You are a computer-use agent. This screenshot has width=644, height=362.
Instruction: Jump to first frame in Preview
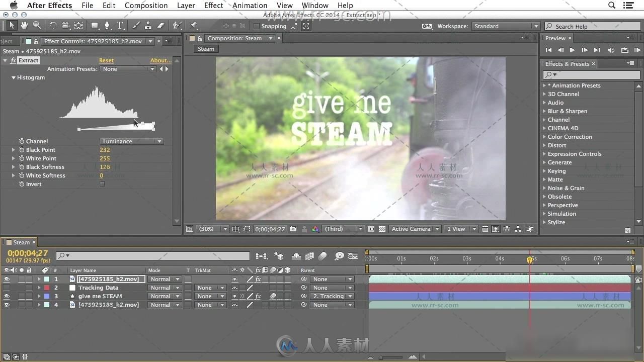pos(548,50)
